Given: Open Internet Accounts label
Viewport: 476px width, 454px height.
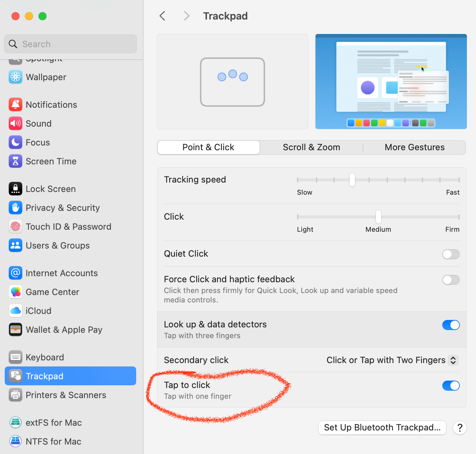Looking at the screenshot, I should pyautogui.click(x=62, y=273).
